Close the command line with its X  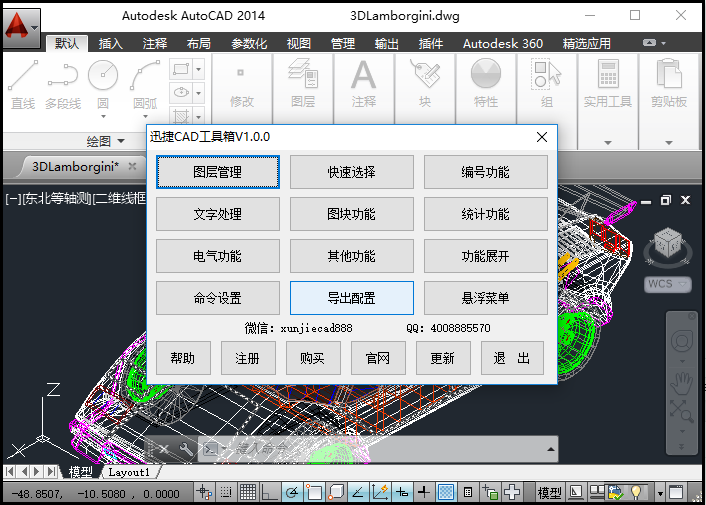coord(163,449)
